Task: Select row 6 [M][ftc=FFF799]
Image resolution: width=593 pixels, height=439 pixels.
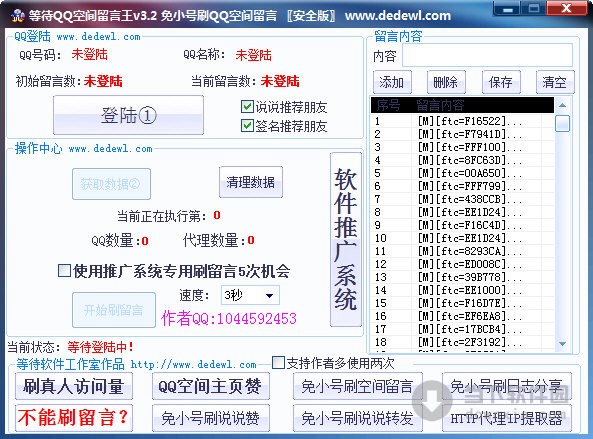Action: (462, 186)
